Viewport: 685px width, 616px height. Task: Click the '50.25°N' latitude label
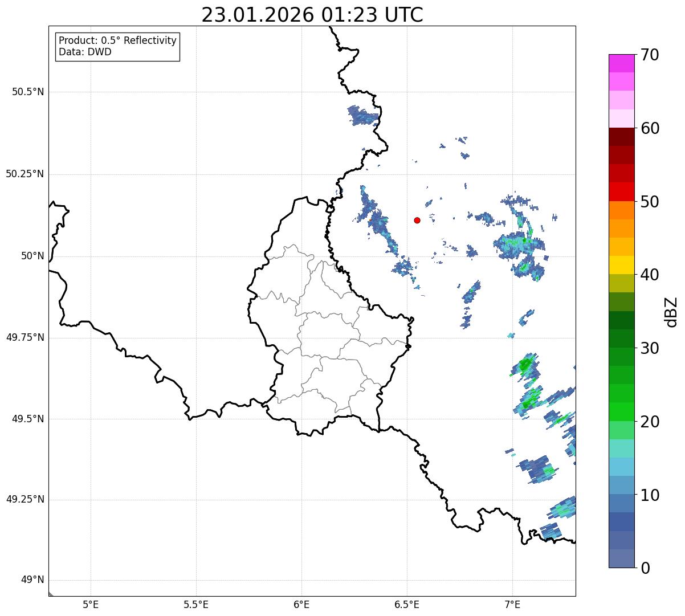click(x=25, y=174)
